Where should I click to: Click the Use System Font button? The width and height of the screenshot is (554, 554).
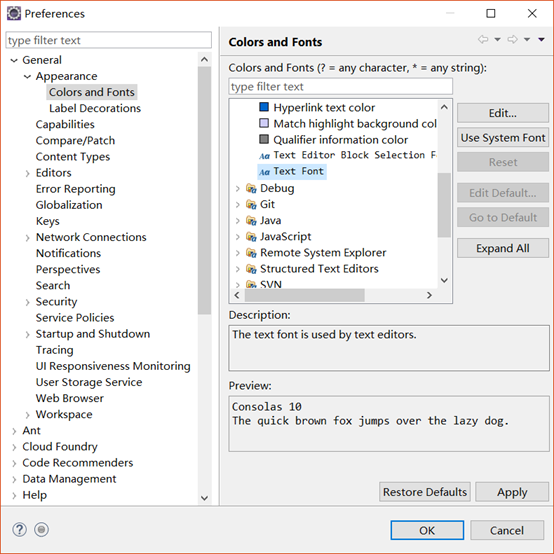(503, 137)
